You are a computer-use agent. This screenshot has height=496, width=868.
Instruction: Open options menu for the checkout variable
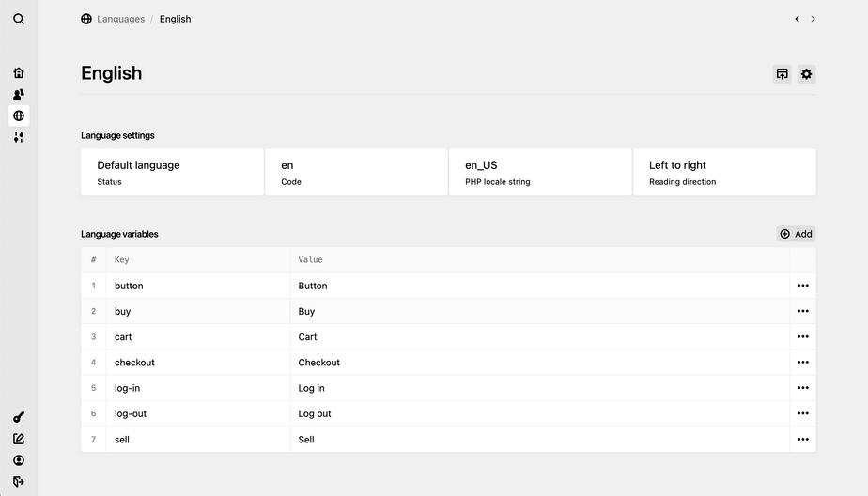tap(802, 363)
